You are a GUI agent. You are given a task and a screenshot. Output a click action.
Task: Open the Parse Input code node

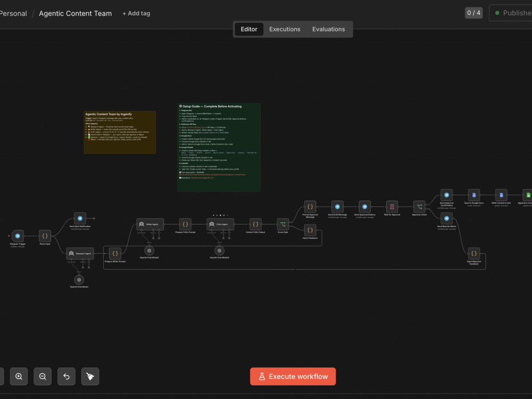tap(45, 236)
